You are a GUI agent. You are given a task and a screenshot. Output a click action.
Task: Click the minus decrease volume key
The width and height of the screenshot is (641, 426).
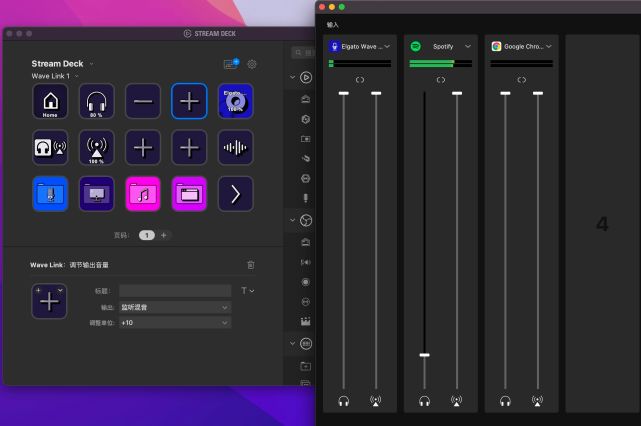(x=143, y=101)
